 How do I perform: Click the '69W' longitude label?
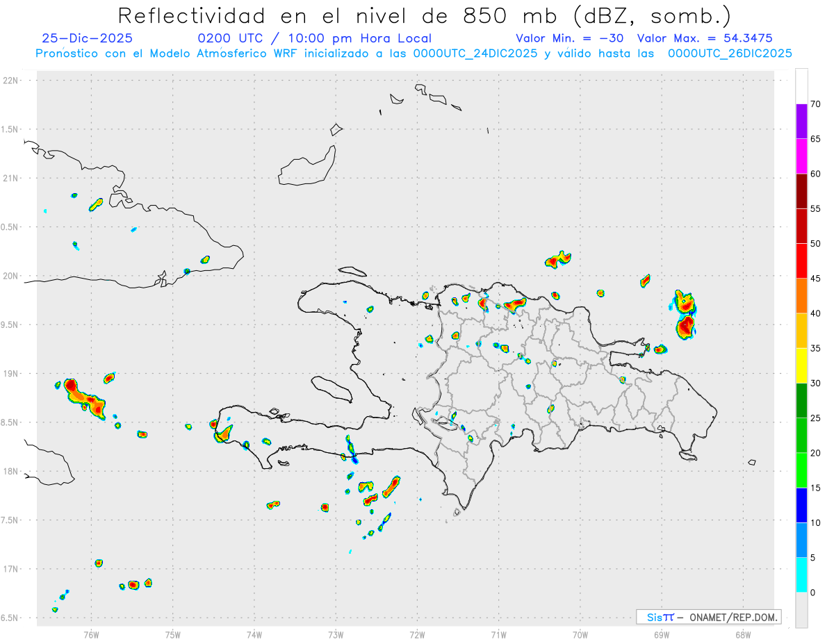point(662,635)
